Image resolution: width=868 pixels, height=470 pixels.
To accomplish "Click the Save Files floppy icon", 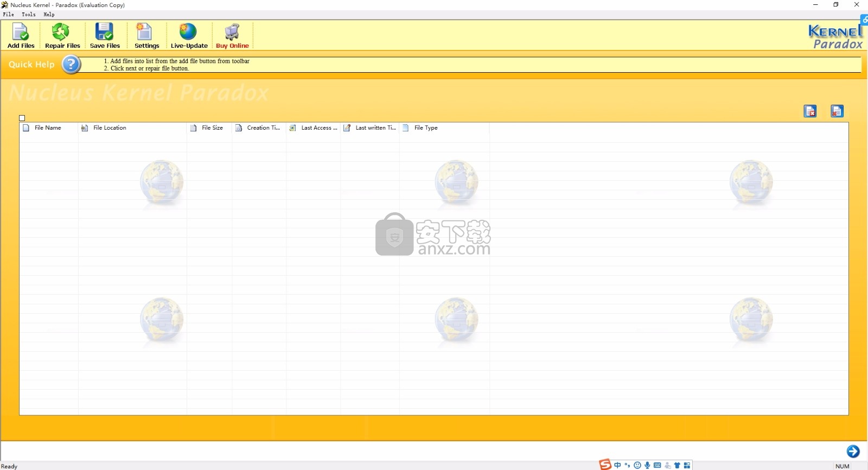I will [104, 33].
